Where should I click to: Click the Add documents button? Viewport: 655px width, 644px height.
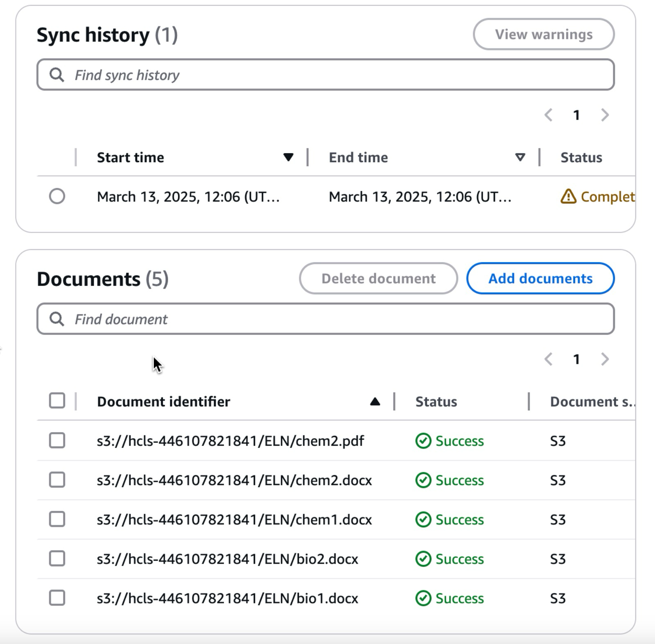tap(540, 279)
